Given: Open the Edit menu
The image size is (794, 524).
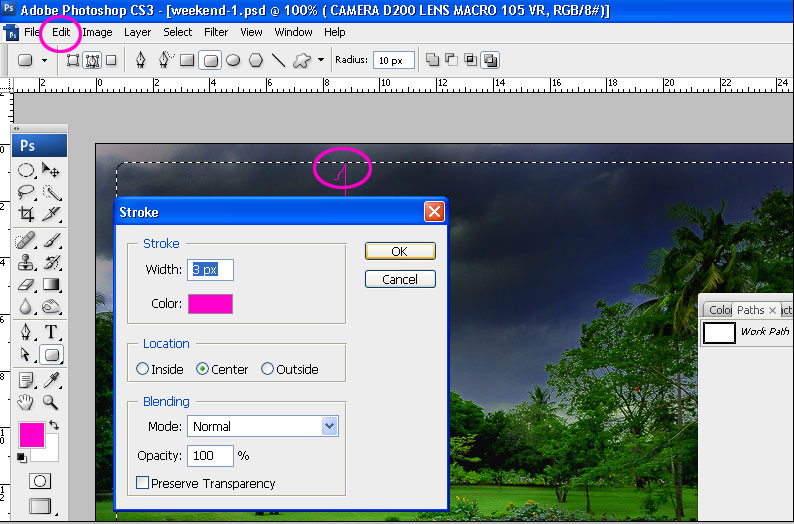Looking at the screenshot, I should [x=62, y=32].
